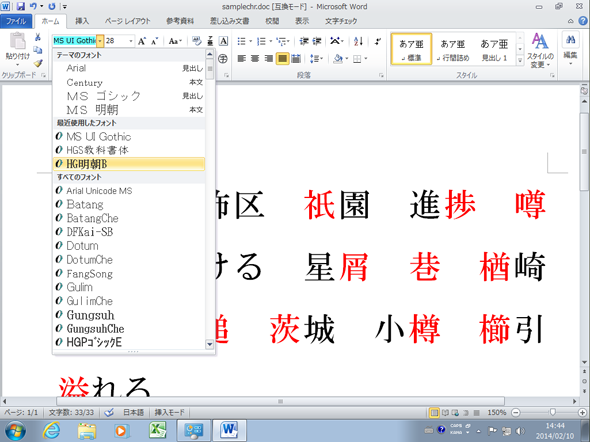Viewport: 590px width, 442px height.
Task: Click font list scroll down arrow
Action: pos(210,344)
